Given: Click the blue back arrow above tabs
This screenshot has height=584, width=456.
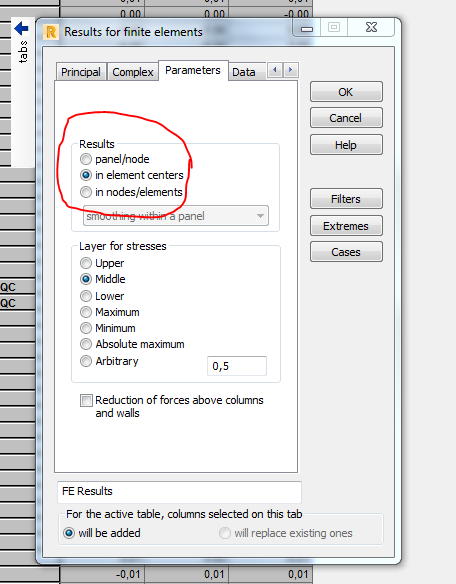Looking at the screenshot, I should [x=21, y=28].
